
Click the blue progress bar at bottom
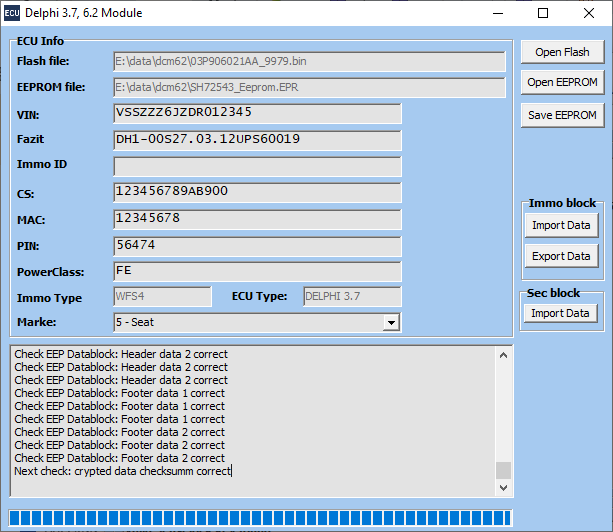coord(260,517)
